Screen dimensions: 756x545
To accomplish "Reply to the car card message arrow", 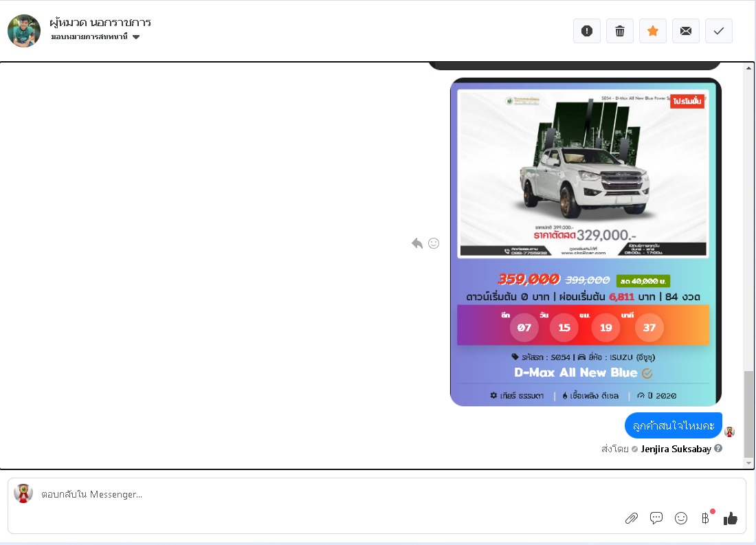I will 417,243.
